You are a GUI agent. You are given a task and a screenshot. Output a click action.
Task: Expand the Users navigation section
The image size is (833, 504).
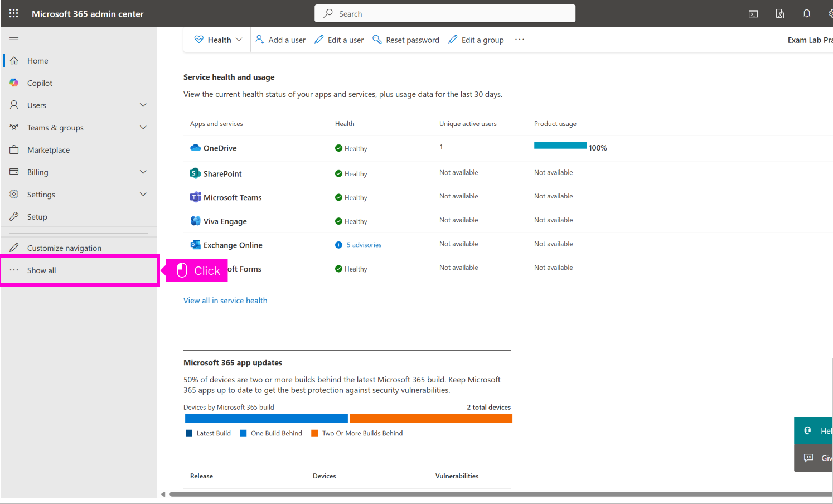click(x=143, y=105)
